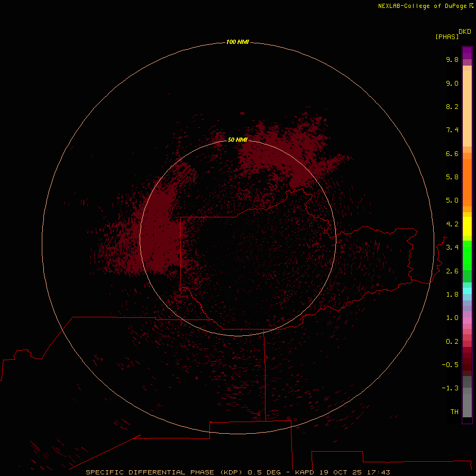The image size is (476, 476).
Task: Click the 4.2 legend value
Action: click(452, 224)
